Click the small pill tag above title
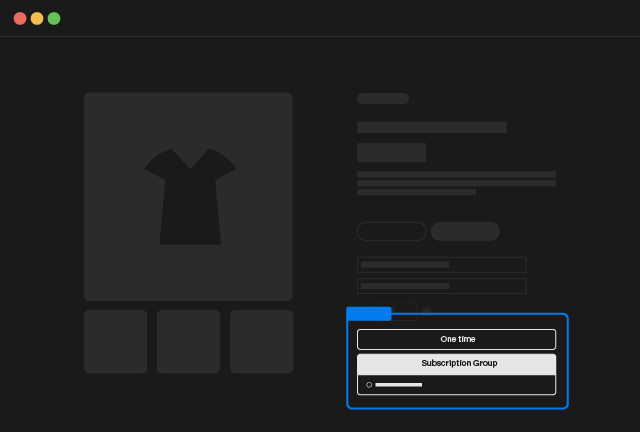Image resolution: width=640 pixels, height=432 pixels. pyautogui.click(x=383, y=99)
